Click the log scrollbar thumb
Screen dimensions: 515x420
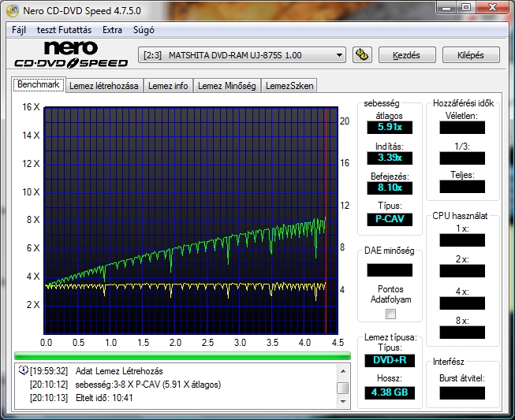343,388
